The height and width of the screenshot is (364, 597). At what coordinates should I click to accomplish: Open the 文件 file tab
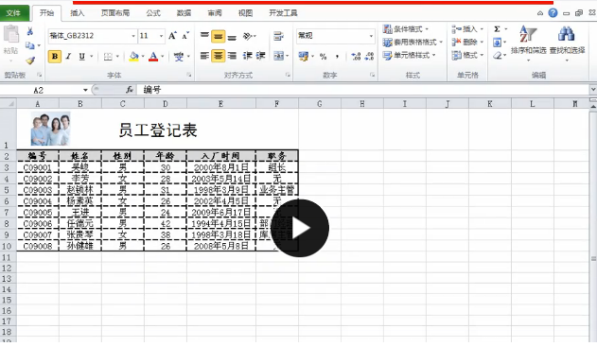13,13
